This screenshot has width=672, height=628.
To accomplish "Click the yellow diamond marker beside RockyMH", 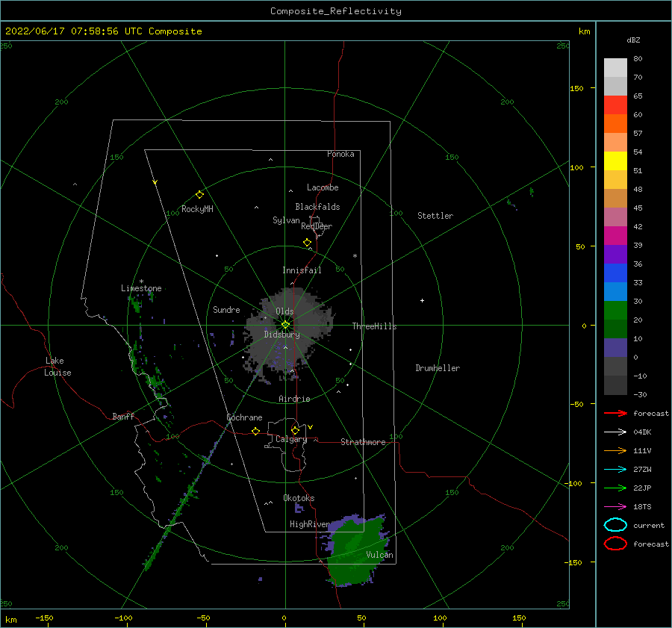I will 199,195.
